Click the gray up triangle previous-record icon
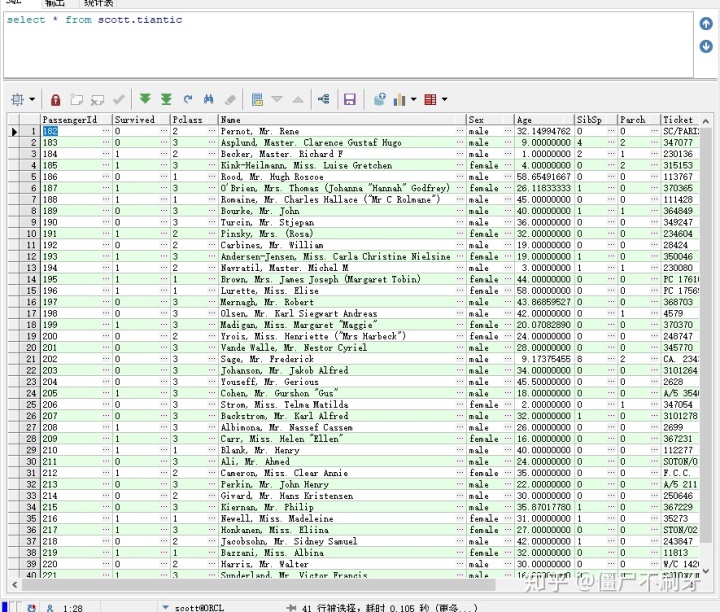Viewport: 720px width, 612px height. point(298,99)
